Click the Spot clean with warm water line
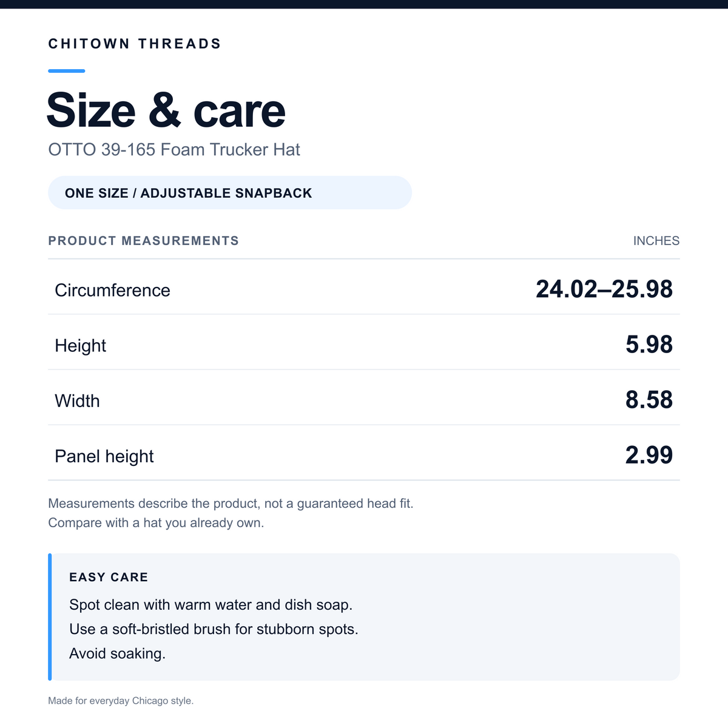728x728 pixels. (211, 605)
